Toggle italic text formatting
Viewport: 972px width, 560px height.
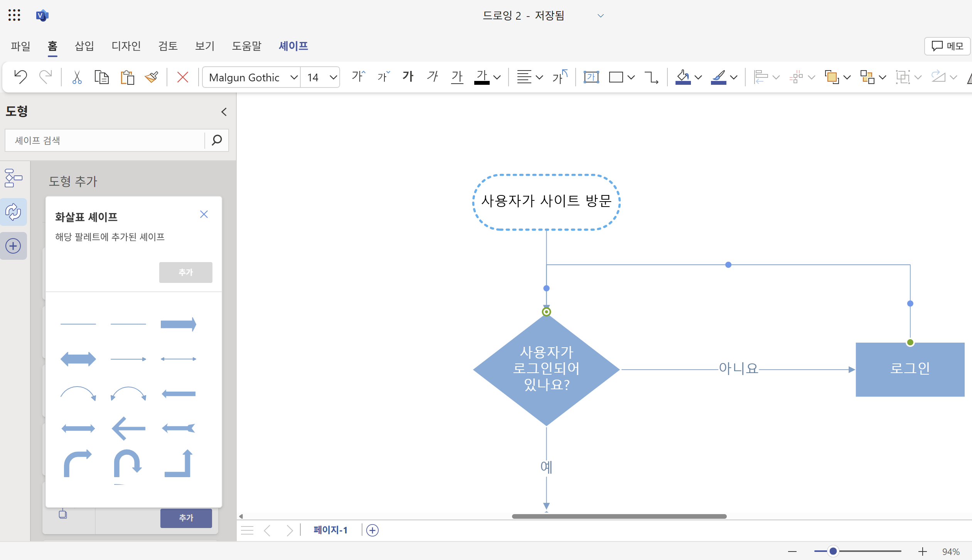click(433, 77)
